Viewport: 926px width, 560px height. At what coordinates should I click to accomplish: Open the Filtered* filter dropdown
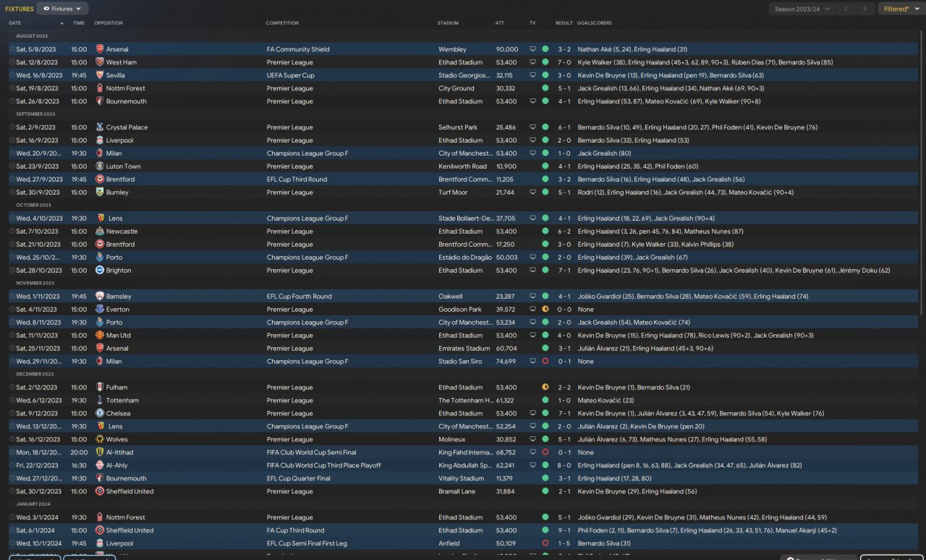pos(901,9)
